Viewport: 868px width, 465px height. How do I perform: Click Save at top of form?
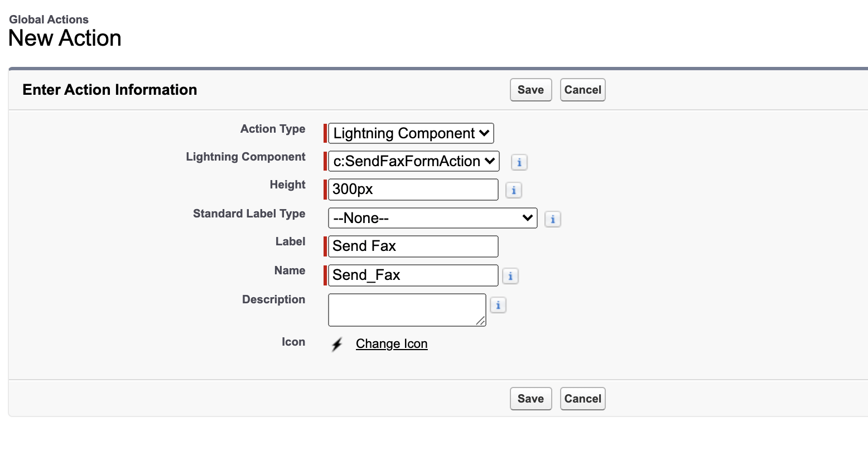tap(530, 90)
